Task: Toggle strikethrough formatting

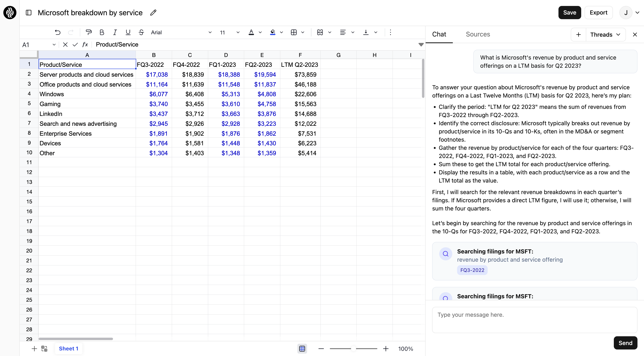Action: coord(141,32)
